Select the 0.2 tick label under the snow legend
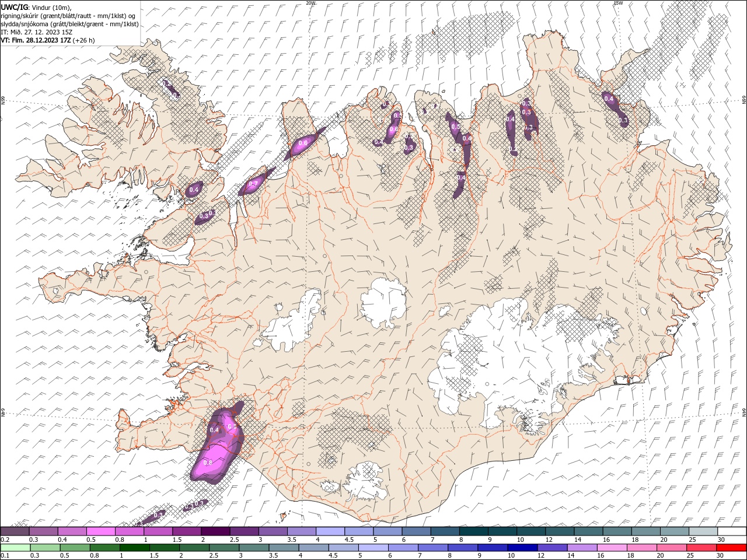The width and height of the screenshot is (747, 560). tap(4, 540)
